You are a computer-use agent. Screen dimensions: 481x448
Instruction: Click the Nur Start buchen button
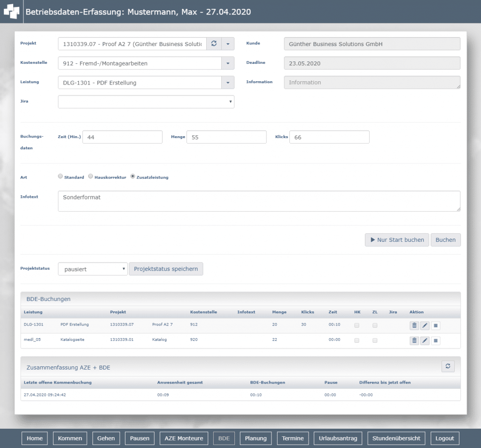click(x=397, y=240)
